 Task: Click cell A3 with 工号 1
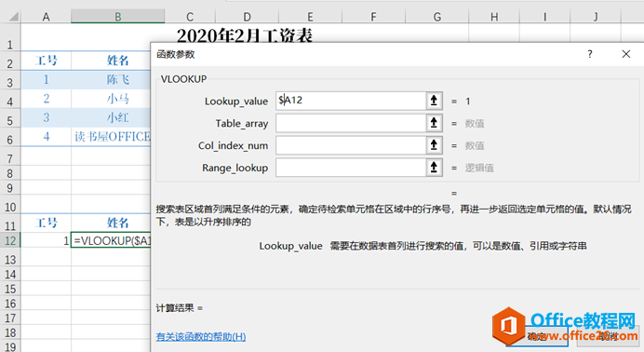pos(46,80)
